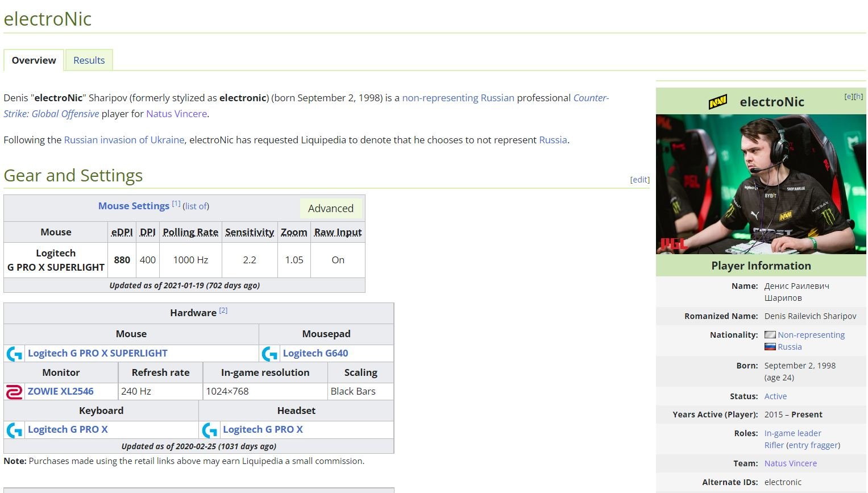Open the Russian invasion of Ukraine link
The width and height of the screenshot is (868, 493).
click(124, 140)
